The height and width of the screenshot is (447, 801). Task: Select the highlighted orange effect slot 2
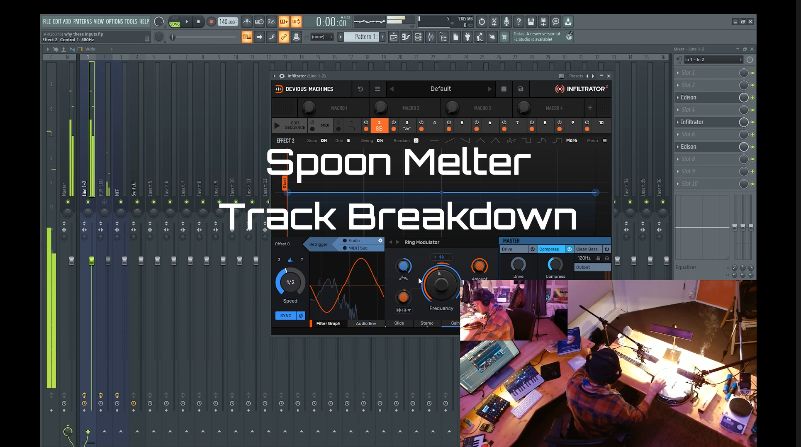coord(379,125)
